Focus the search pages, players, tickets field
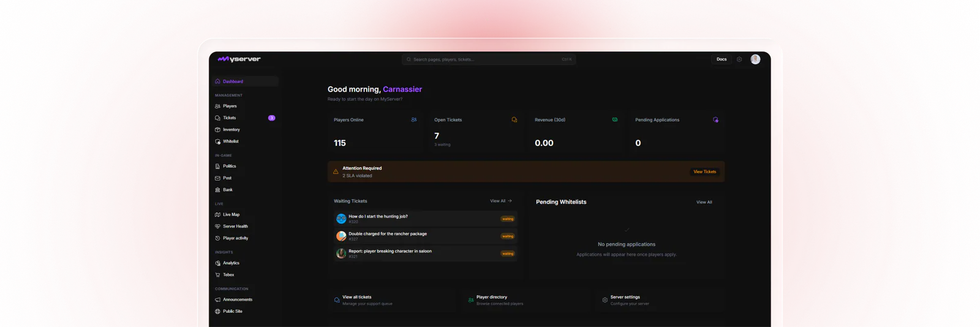Screen dimensions: 980x327 (489, 59)
